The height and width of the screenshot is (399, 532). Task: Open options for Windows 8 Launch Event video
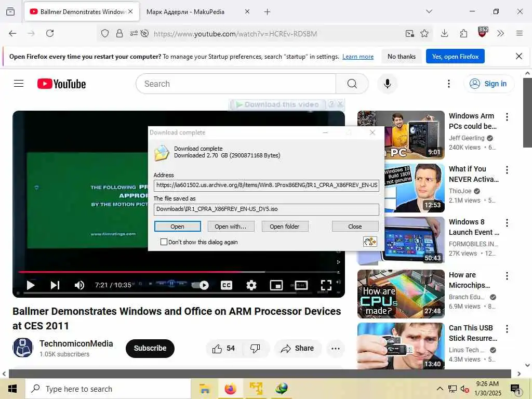507,223
